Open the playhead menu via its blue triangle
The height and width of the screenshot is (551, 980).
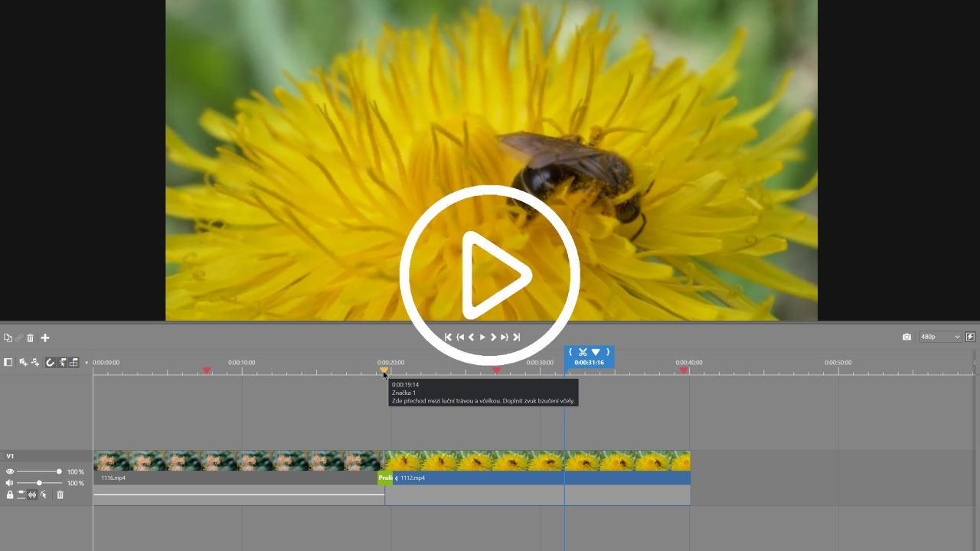(596, 351)
